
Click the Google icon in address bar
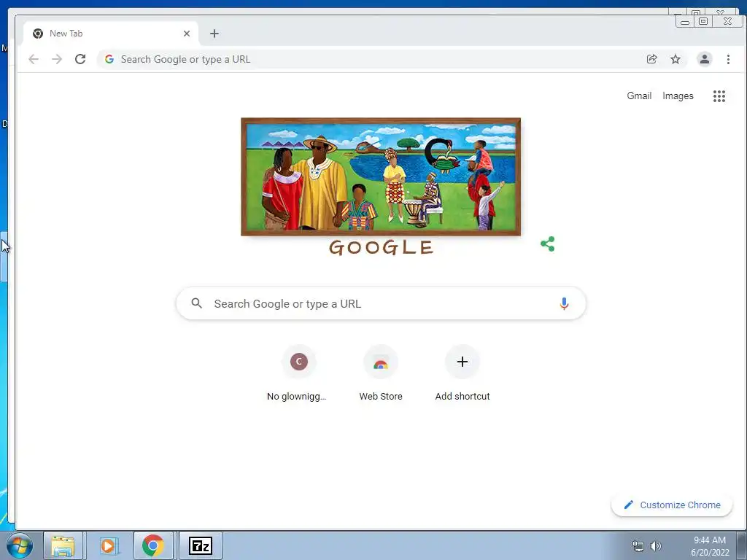point(109,59)
